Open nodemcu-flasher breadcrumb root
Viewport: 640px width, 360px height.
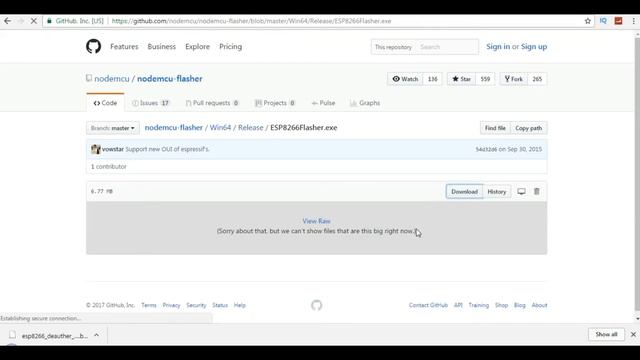(173, 127)
